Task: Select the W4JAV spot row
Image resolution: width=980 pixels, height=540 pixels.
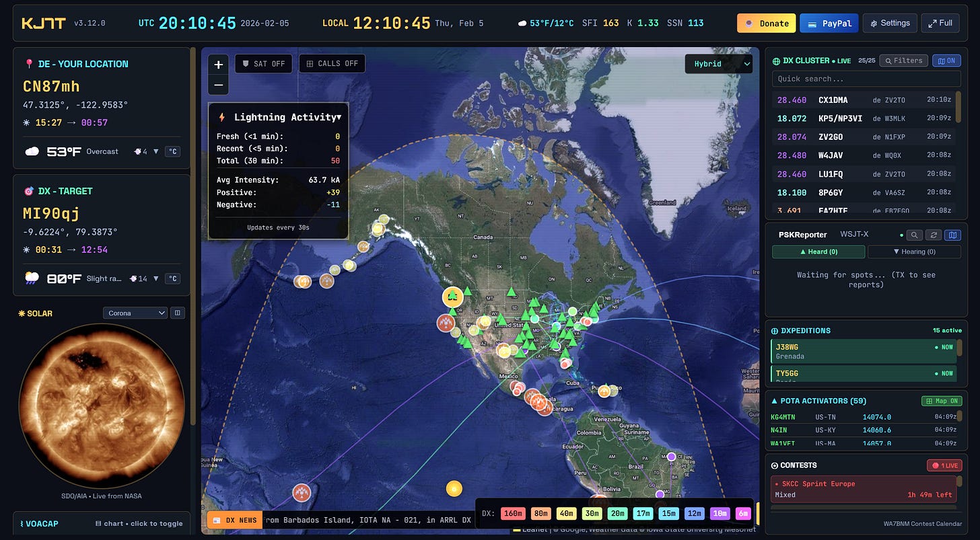Action: coord(864,155)
